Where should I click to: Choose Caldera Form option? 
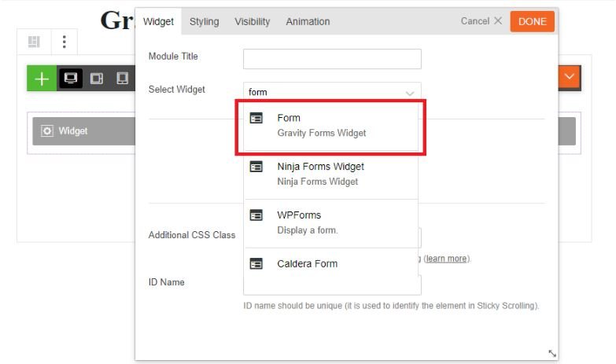click(x=331, y=264)
